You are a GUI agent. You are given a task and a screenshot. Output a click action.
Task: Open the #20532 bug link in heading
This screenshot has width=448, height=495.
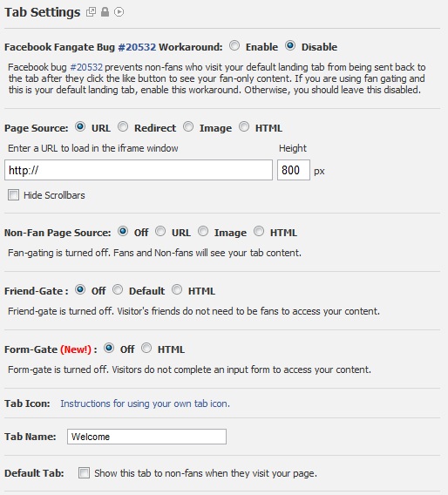click(x=137, y=47)
